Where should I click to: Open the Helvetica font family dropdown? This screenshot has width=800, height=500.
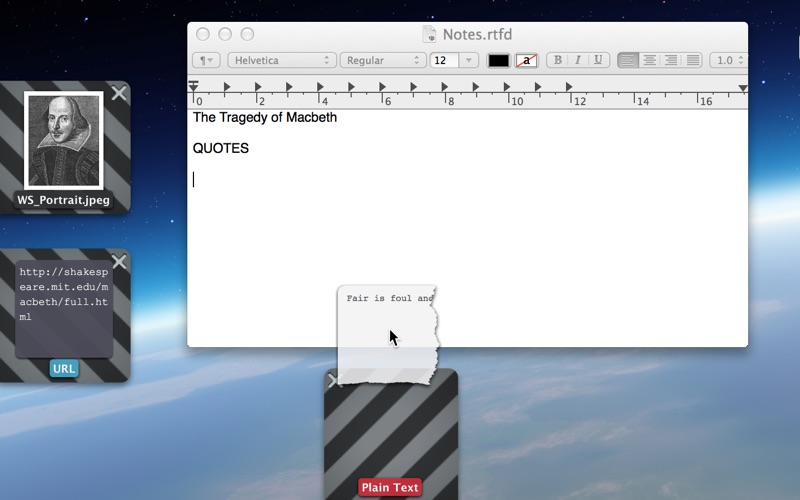[282, 60]
